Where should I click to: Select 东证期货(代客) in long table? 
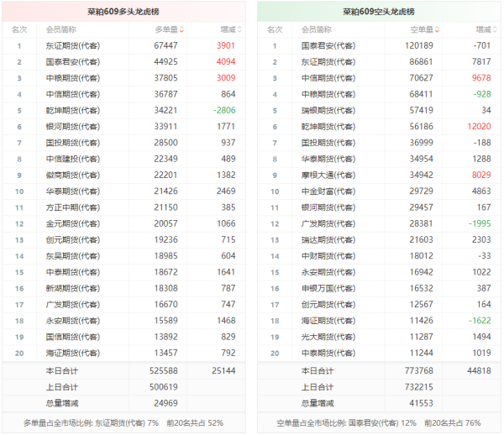[72, 46]
